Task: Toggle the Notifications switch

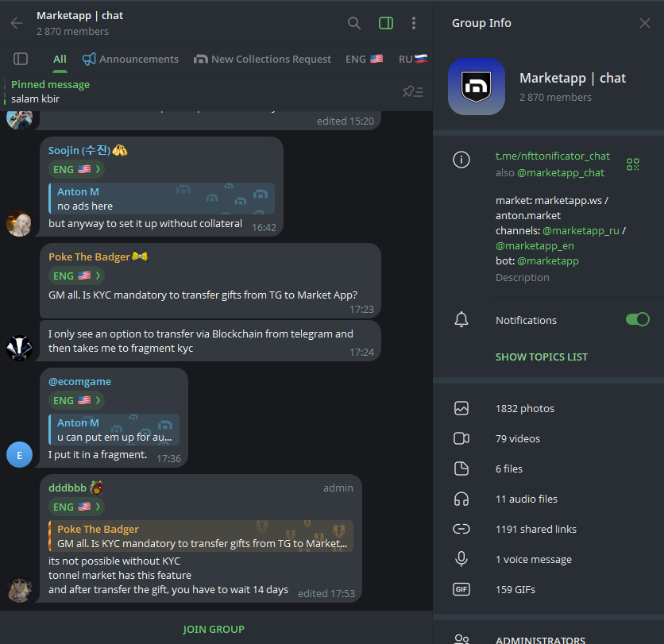Action: [637, 320]
